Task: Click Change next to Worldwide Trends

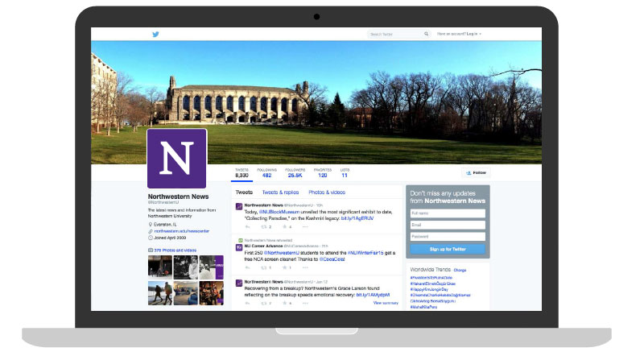Action: 460,270
